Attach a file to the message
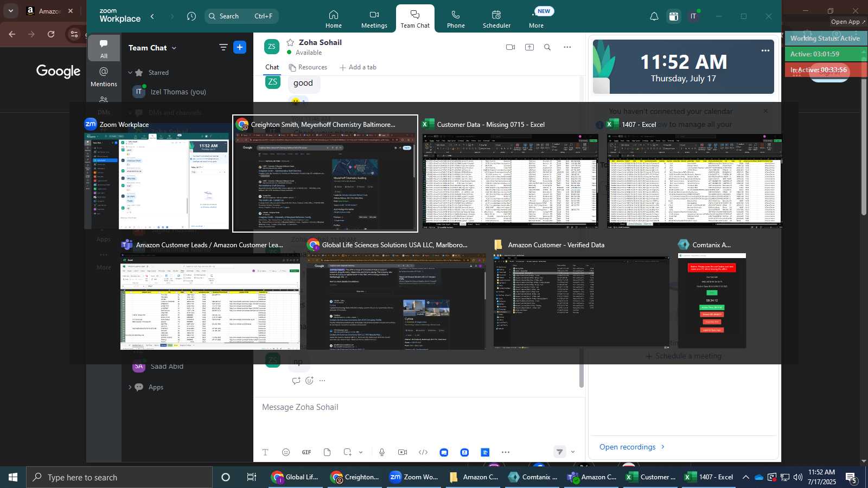The height and width of the screenshot is (488, 868). pyautogui.click(x=327, y=452)
